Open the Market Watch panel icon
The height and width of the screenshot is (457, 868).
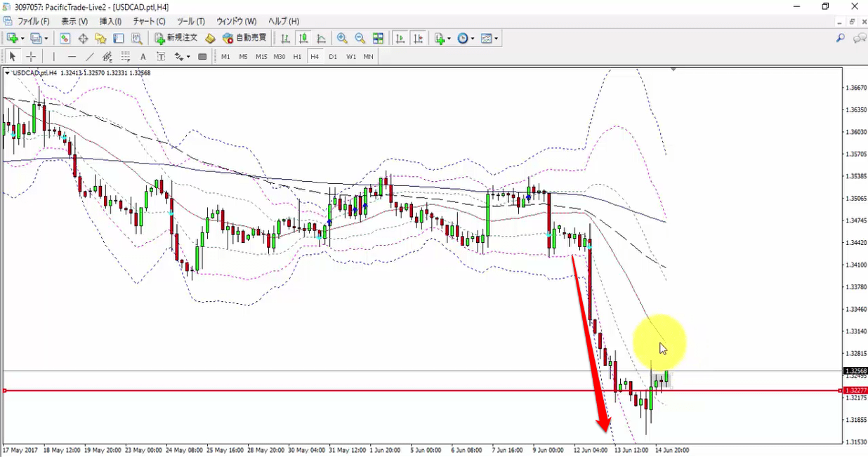(65, 39)
